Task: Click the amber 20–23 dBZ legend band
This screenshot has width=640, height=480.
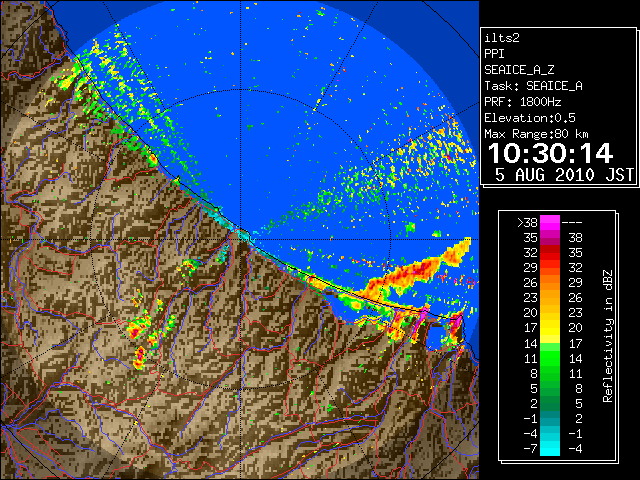Action: (550, 313)
